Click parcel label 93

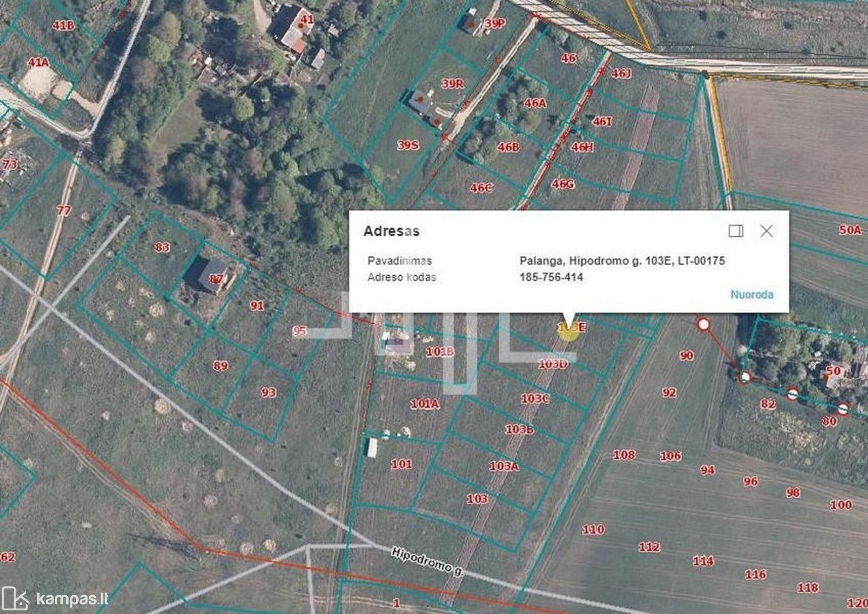coord(269,393)
